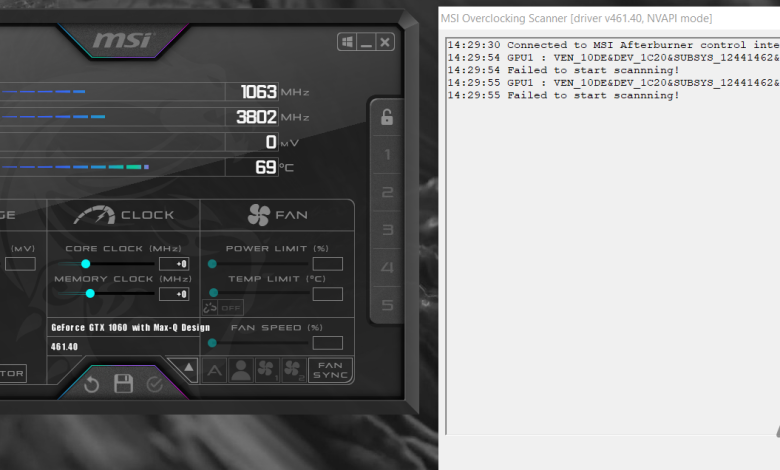This screenshot has width=780, height=470.
Task: Adjust the Power Limit slider handle
Action: [212, 264]
